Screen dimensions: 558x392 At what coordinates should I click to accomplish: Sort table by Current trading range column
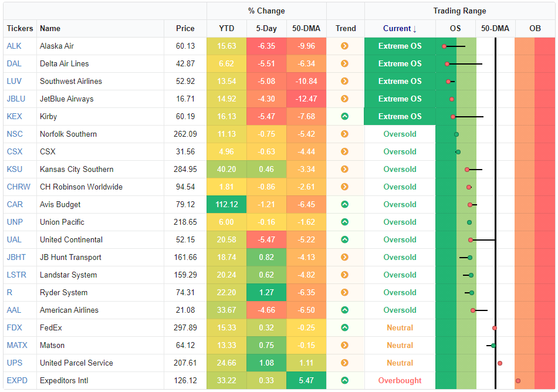tap(400, 28)
